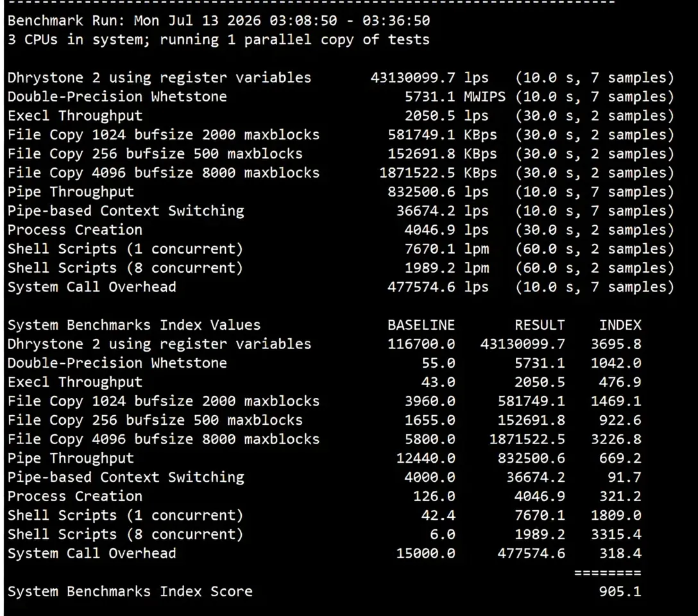Screen dimensions: 698x616
Task: Click the INDEX column header
Action: [x=620, y=325]
